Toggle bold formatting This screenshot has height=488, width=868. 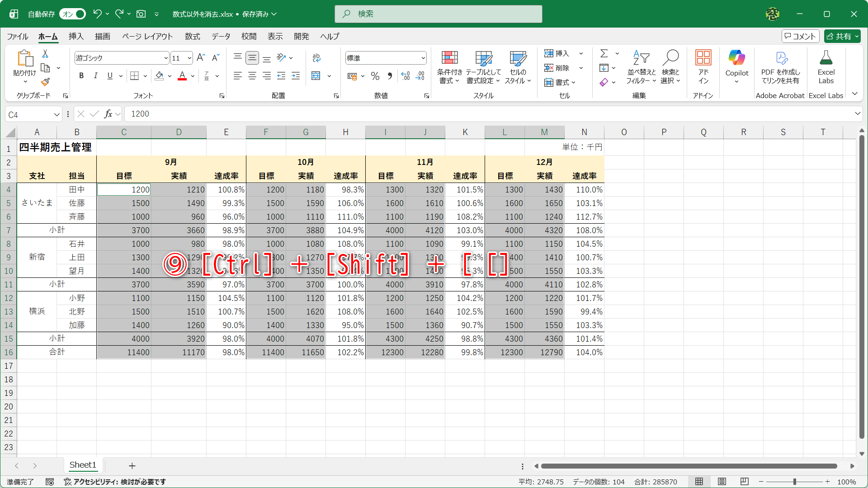click(x=81, y=75)
